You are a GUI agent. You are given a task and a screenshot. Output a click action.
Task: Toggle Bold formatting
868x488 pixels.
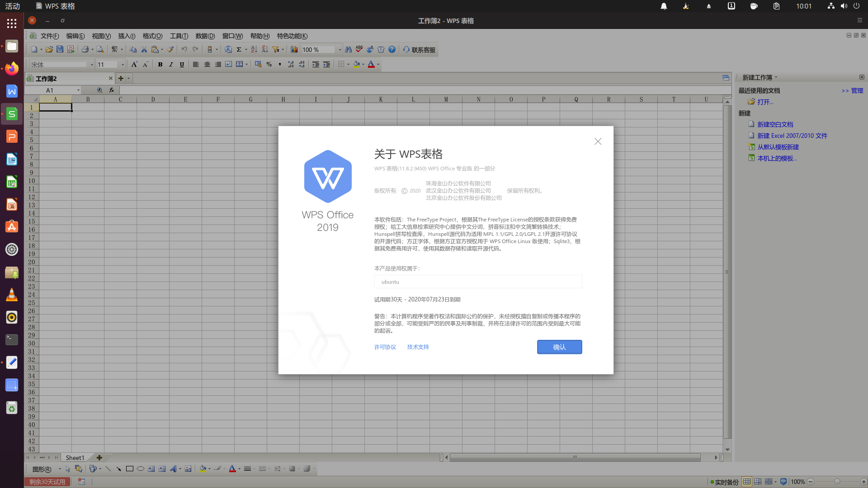(160, 65)
